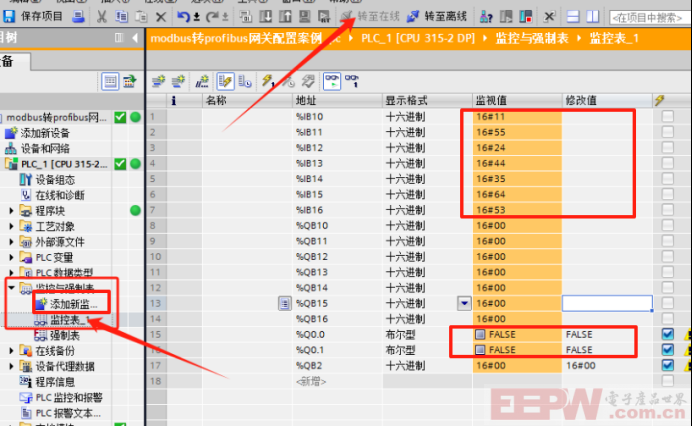Expand the 设备代理数据 folder
692x426 pixels.
coord(11,366)
